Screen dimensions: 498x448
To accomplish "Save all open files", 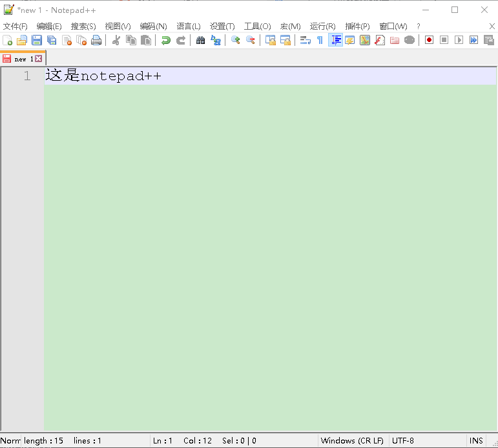I will (52, 40).
